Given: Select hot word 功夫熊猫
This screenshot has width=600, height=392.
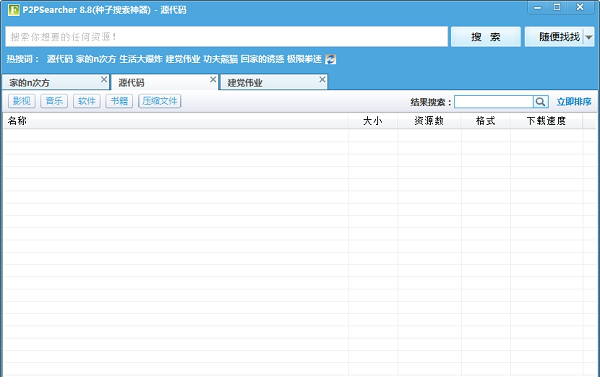Looking at the screenshot, I should tap(221, 59).
